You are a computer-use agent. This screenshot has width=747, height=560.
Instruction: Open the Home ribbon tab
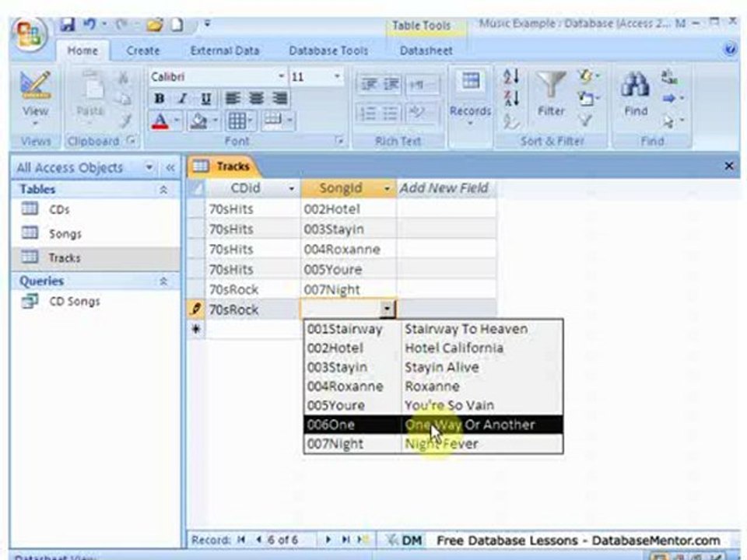(x=82, y=51)
